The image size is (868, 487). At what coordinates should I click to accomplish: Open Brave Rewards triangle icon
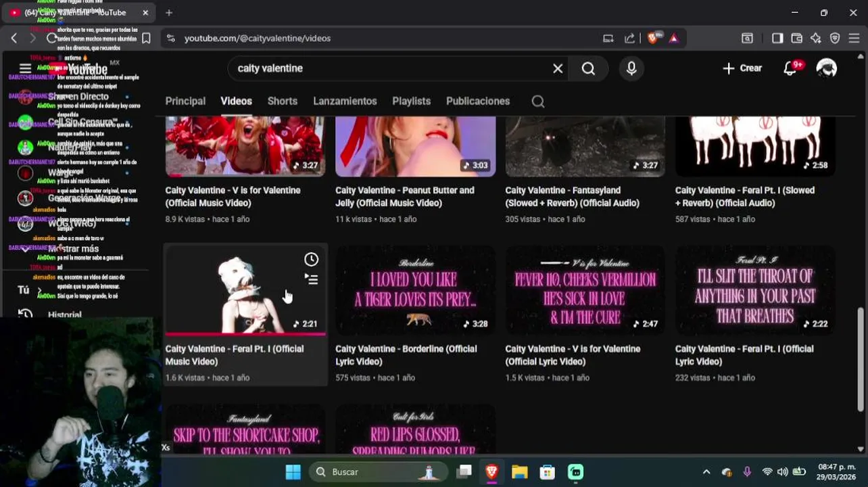(x=674, y=39)
